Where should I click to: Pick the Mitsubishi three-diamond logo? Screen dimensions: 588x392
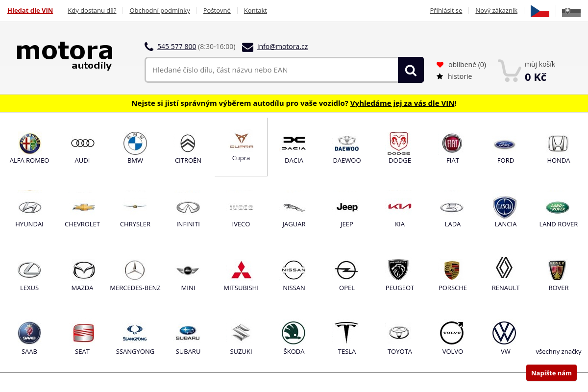click(241, 270)
